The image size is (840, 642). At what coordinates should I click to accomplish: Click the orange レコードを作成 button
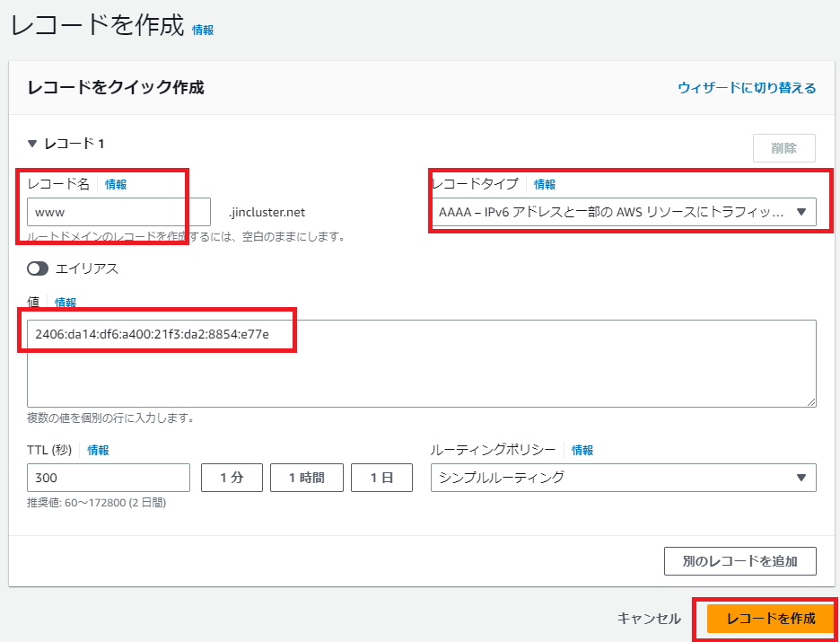coord(771,619)
